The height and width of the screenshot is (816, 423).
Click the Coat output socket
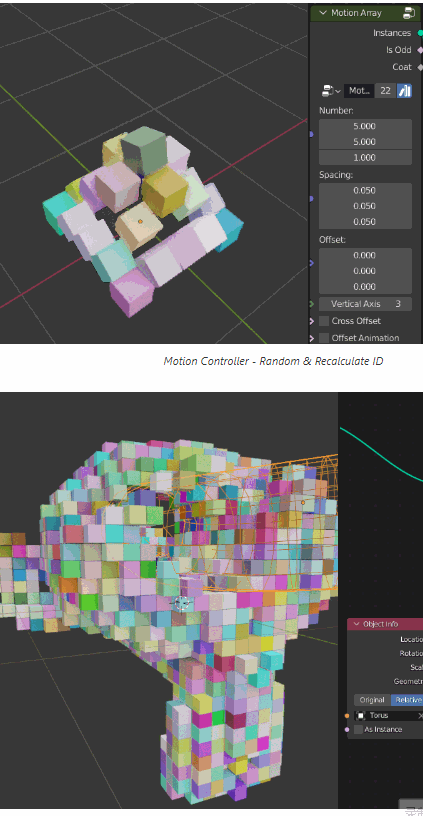tap(420, 67)
